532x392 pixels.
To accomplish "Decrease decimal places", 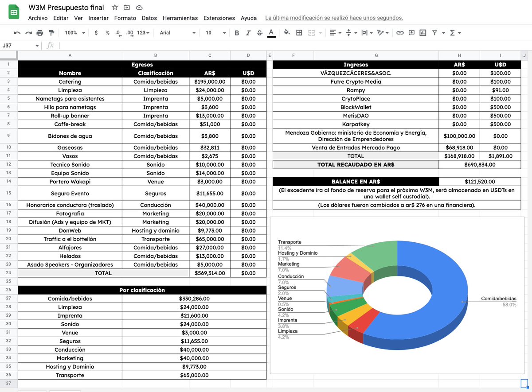I will point(118,33).
